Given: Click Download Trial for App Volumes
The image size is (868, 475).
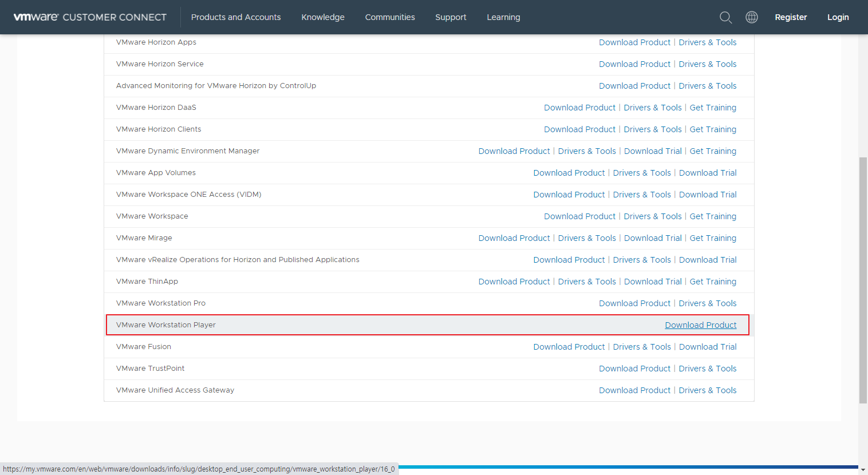Looking at the screenshot, I should click(708, 173).
